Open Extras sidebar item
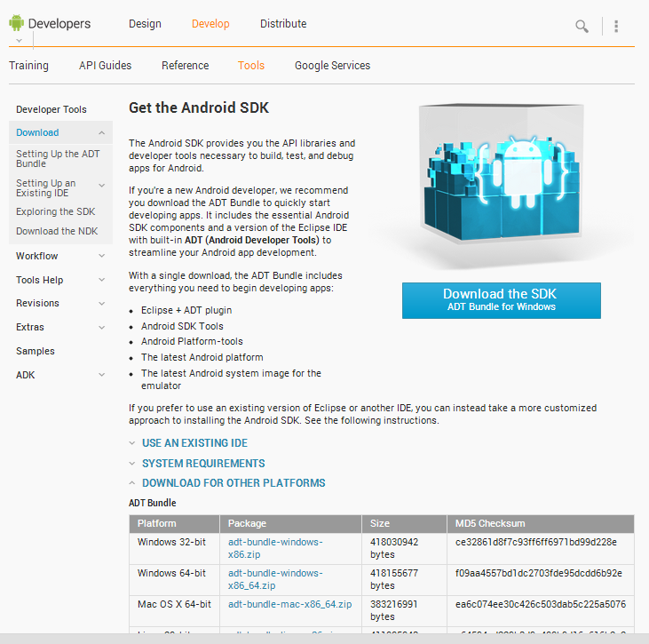The height and width of the screenshot is (644, 649). click(30, 327)
